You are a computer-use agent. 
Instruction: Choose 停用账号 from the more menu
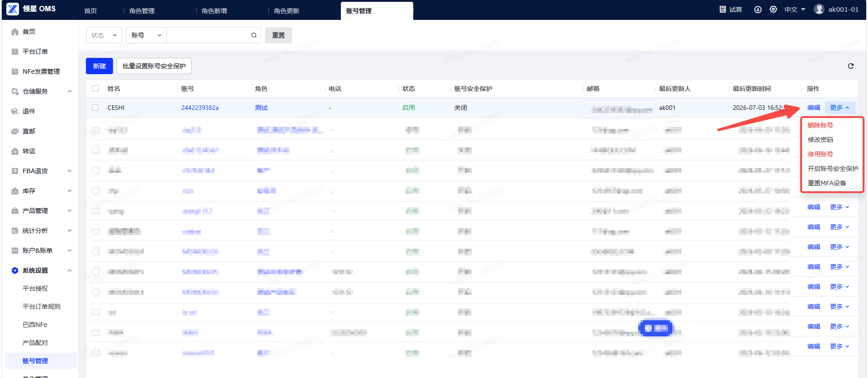(x=820, y=154)
